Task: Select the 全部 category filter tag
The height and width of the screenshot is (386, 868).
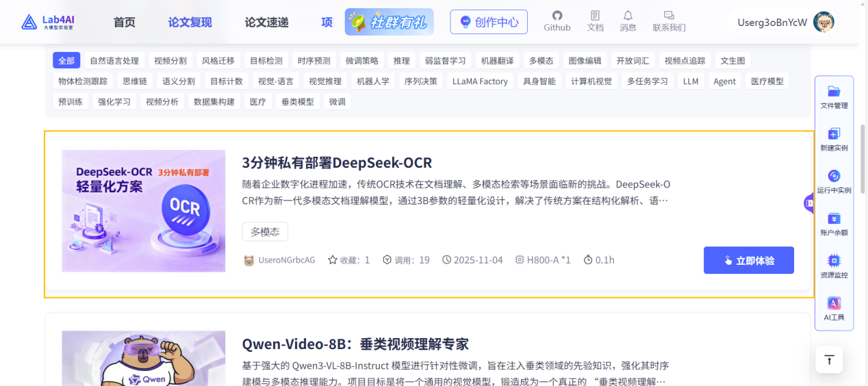Action: 66,61
